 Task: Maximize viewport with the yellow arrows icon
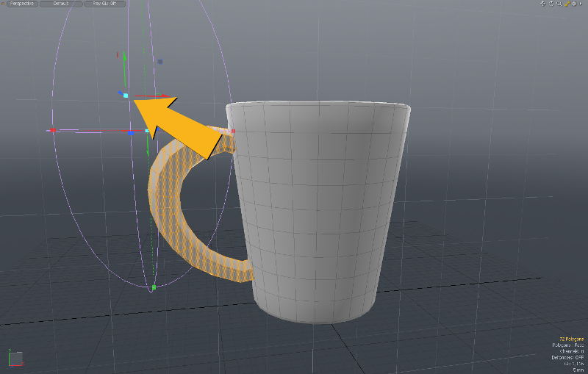(x=567, y=4)
